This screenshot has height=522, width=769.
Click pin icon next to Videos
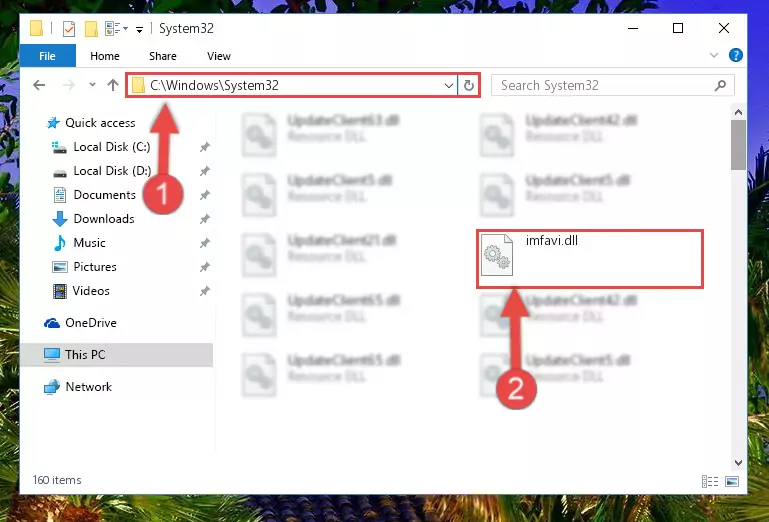(205, 291)
